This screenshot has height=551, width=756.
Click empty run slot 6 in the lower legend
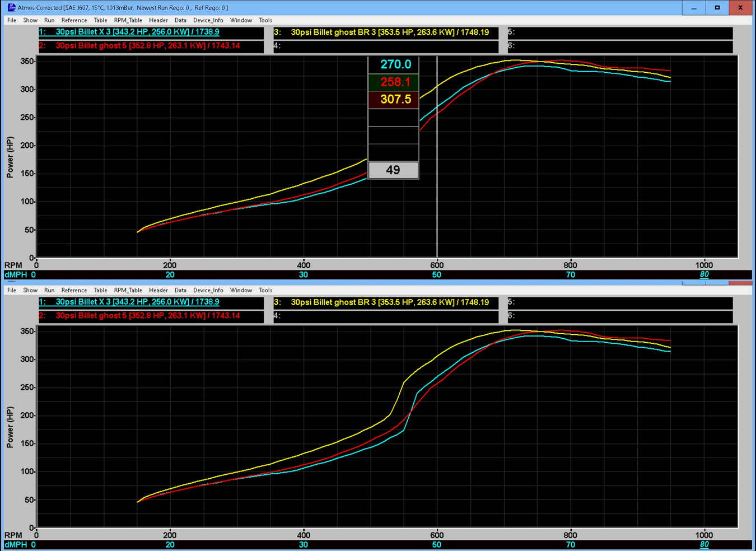[x=620, y=316]
